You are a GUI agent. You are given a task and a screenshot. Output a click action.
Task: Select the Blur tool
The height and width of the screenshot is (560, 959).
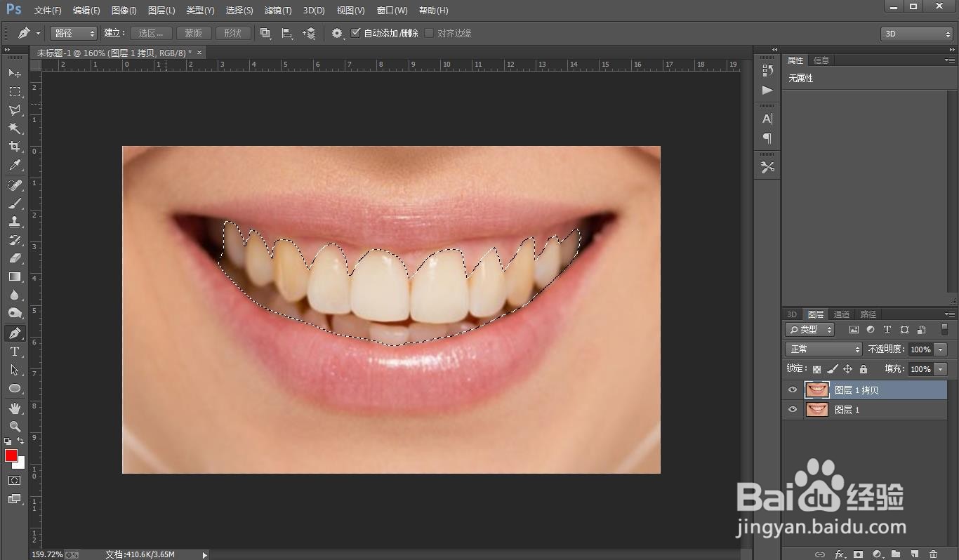point(14,295)
